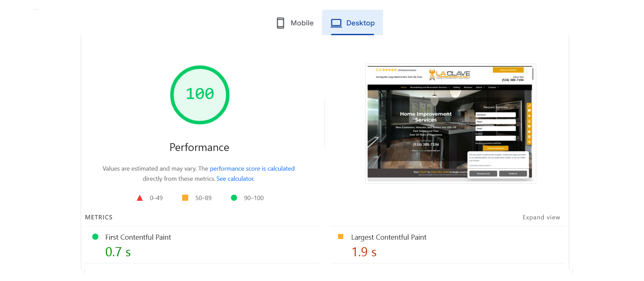The width and height of the screenshot is (644, 281).
Task: Click the green dot beside First Contentful Paint
Action: (x=95, y=237)
